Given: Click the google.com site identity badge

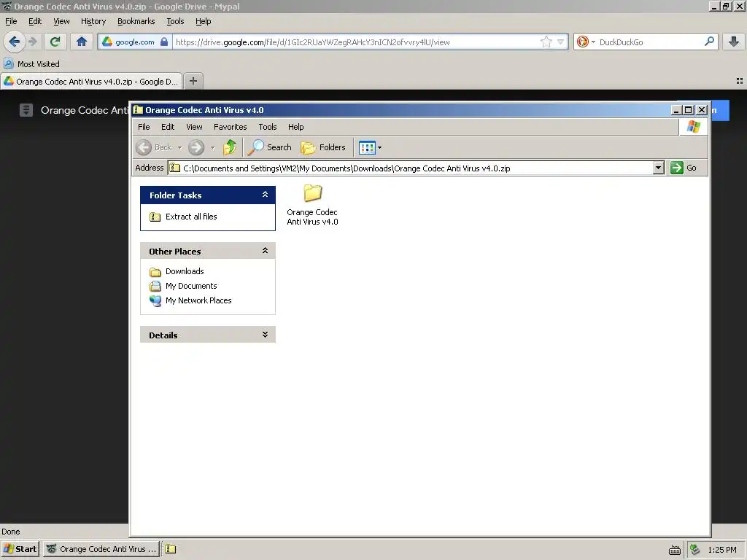Looking at the screenshot, I should (135, 42).
